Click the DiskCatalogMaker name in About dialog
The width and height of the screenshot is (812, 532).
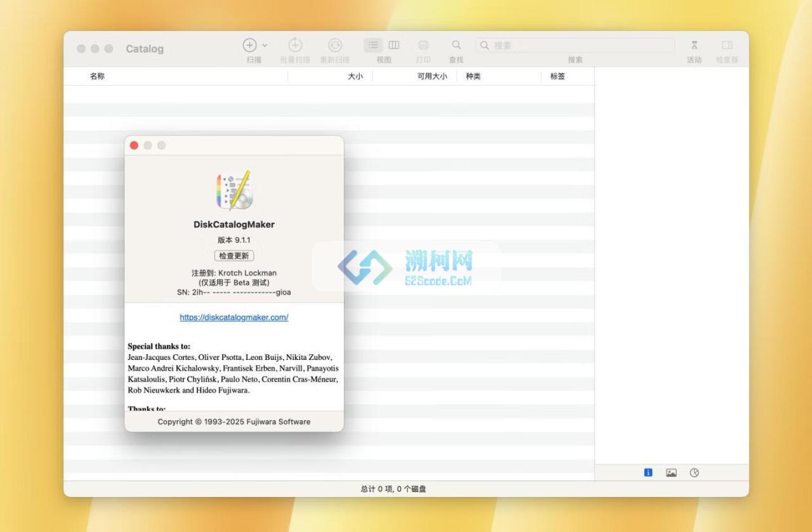[x=234, y=224]
